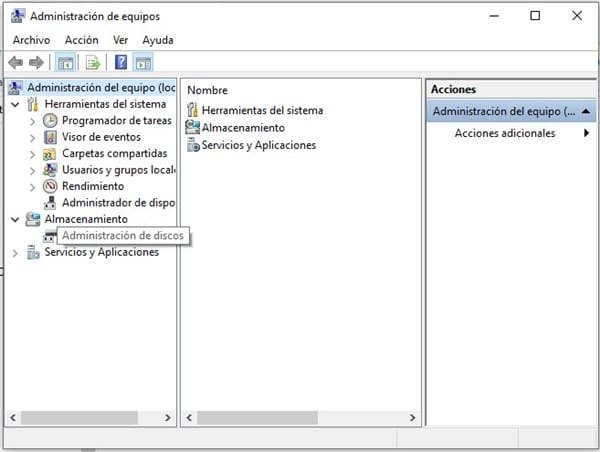
Task: Select Rendimiento label in tree
Action: (93, 186)
